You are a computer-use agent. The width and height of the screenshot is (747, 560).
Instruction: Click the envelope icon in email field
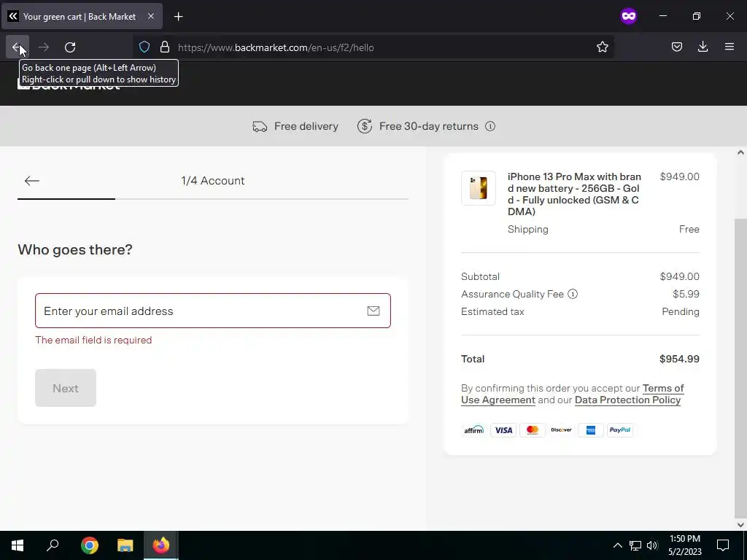pos(373,311)
